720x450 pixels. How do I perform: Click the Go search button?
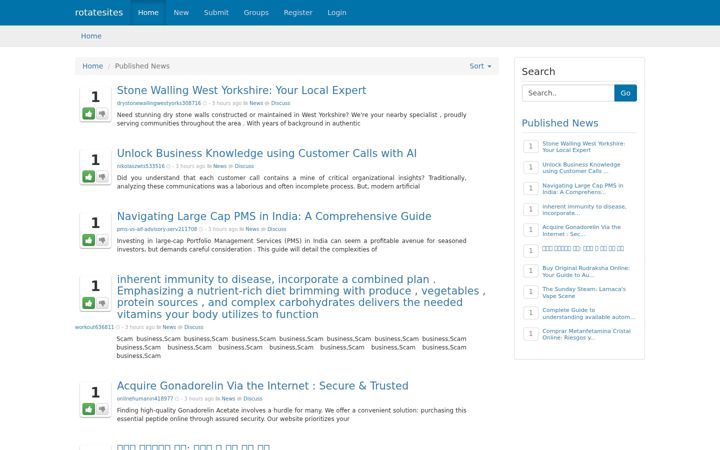pos(625,93)
